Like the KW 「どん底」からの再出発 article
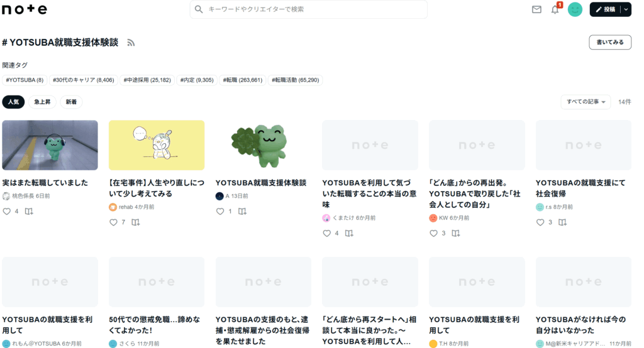This screenshot has height=348, width=644. tap(433, 233)
